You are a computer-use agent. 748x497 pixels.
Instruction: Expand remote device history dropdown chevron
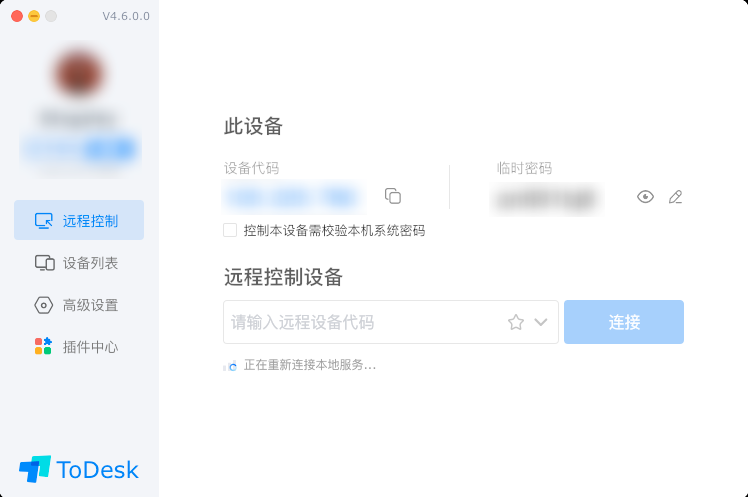[x=540, y=322]
